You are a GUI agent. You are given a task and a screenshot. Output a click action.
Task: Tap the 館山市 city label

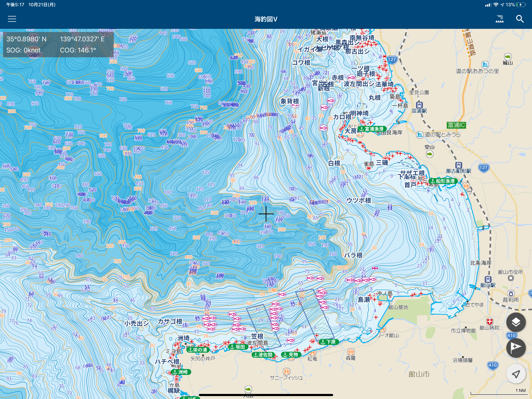coord(419,374)
